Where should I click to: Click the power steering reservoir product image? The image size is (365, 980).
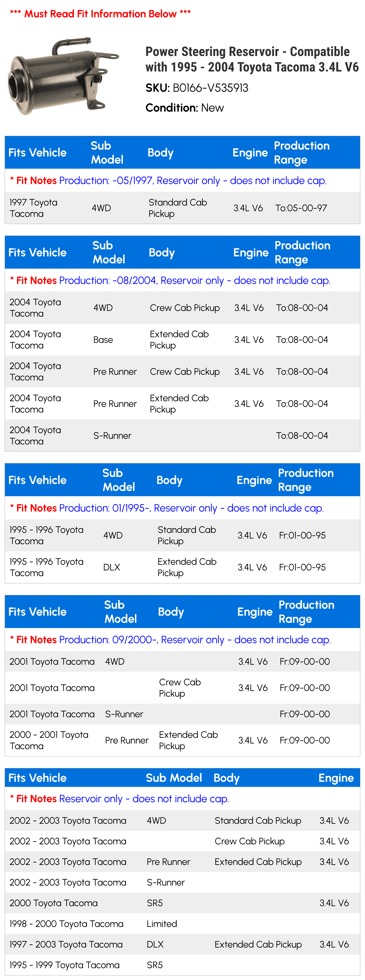click(x=63, y=76)
